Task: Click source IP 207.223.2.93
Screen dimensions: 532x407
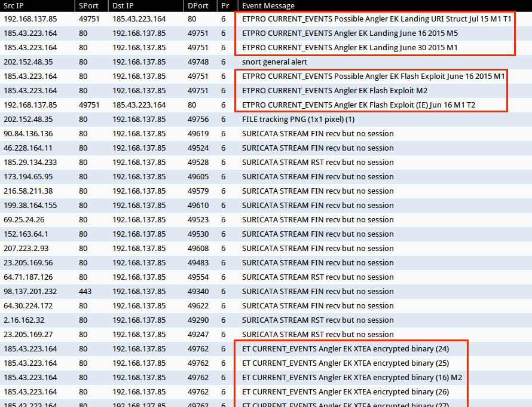Action: coord(26,248)
